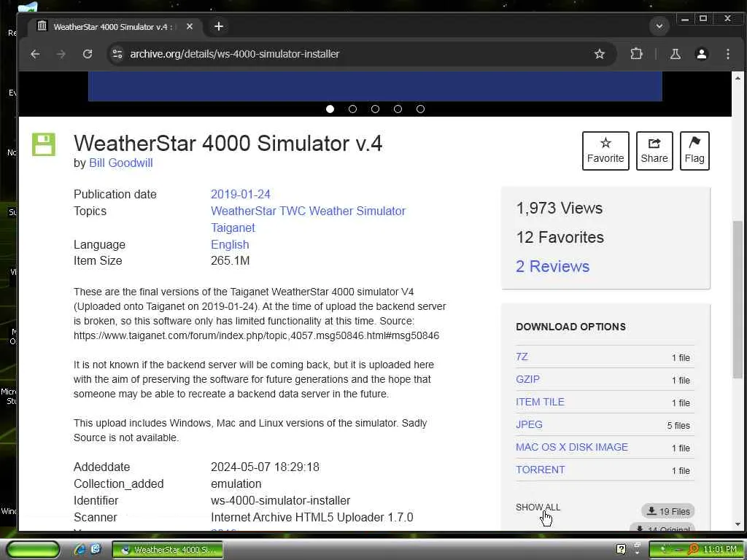Open a new browser tab

[219, 26]
